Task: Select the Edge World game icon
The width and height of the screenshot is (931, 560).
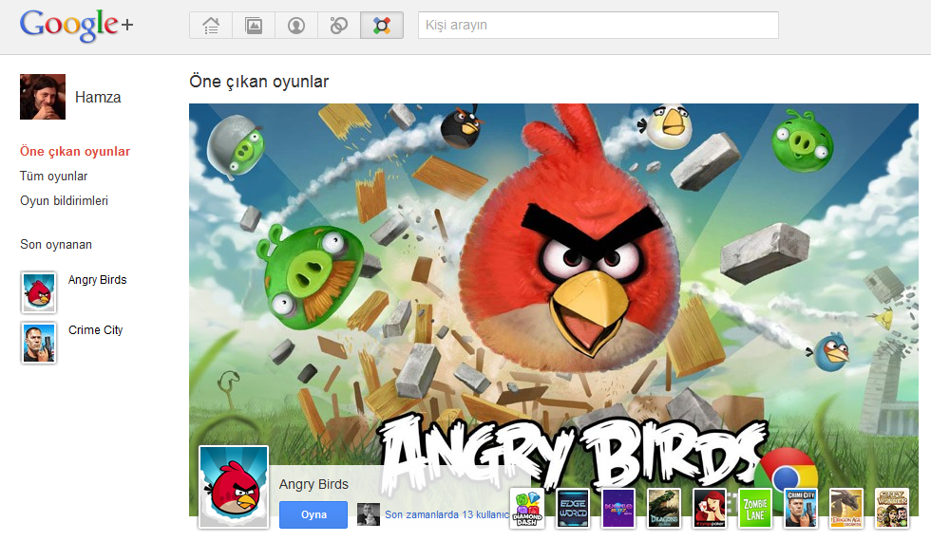Action: pos(573,509)
